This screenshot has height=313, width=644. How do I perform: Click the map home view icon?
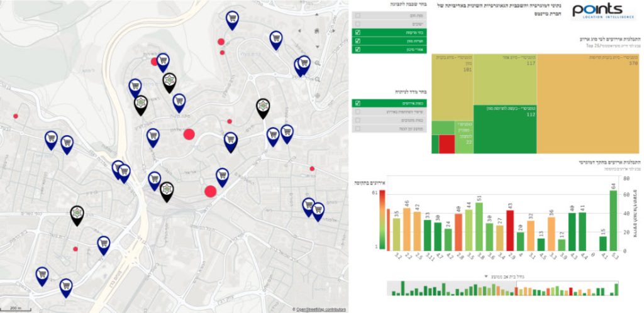317,31
